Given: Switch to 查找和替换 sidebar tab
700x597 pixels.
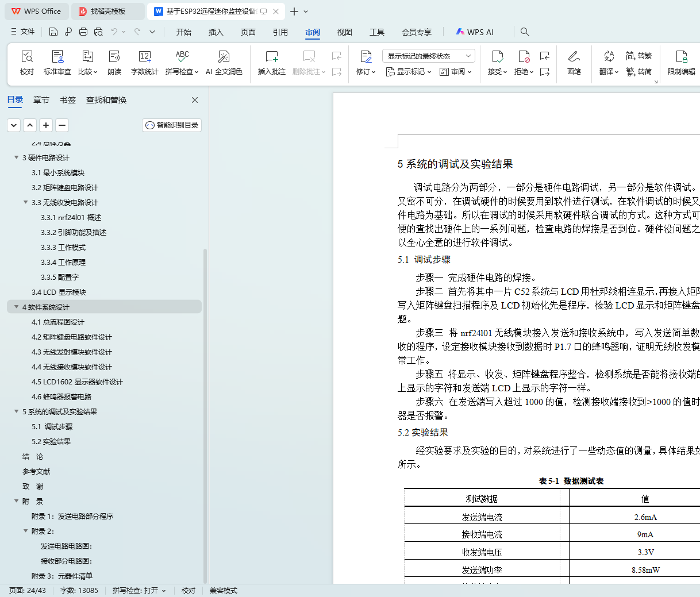Looking at the screenshot, I should [106, 100].
